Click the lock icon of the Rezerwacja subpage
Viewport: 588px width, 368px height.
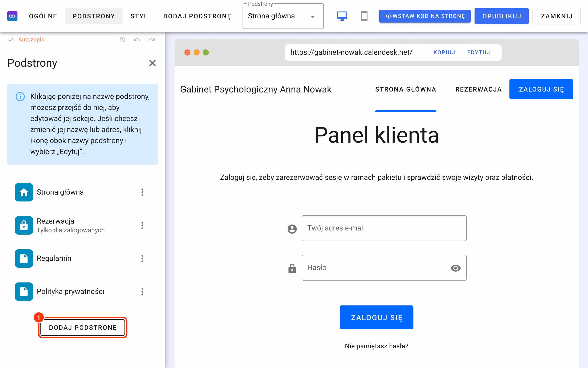pos(24,225)
